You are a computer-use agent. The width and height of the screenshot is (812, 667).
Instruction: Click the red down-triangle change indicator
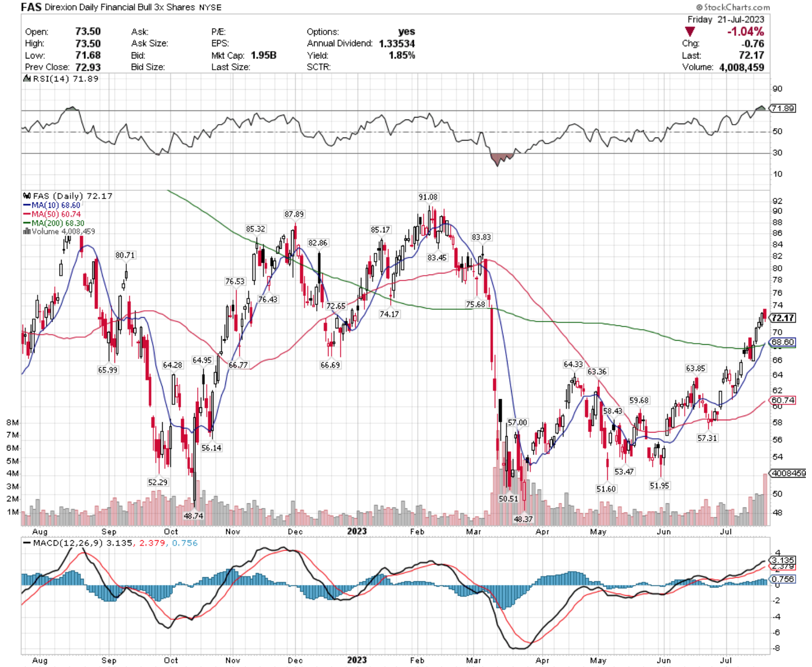(x=690, y=32)
